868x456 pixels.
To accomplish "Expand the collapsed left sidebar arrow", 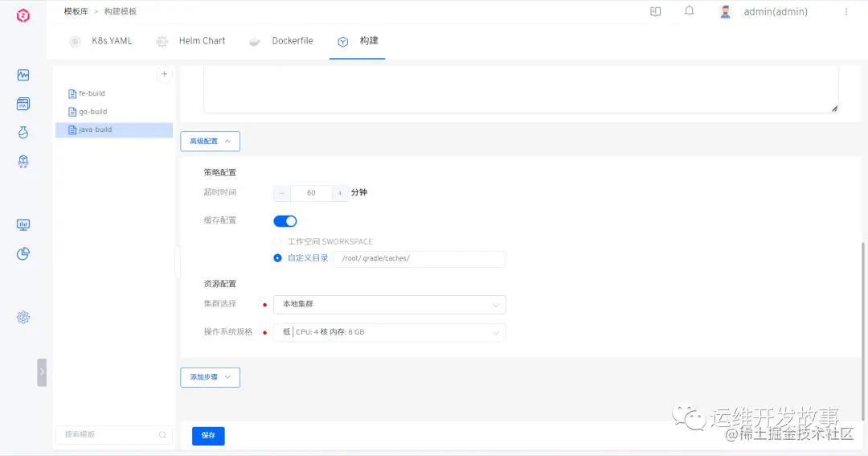I will 42,372.
